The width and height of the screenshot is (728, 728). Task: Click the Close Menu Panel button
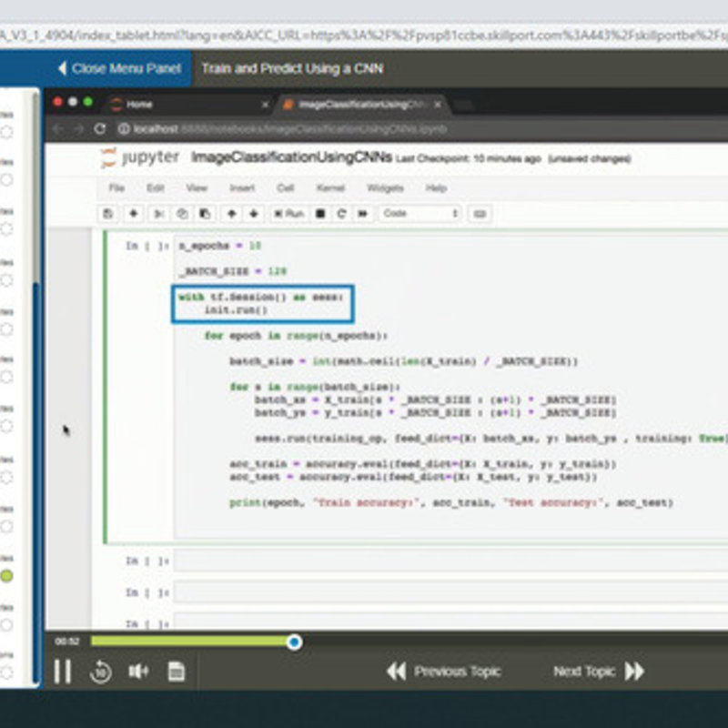(120, 68)
